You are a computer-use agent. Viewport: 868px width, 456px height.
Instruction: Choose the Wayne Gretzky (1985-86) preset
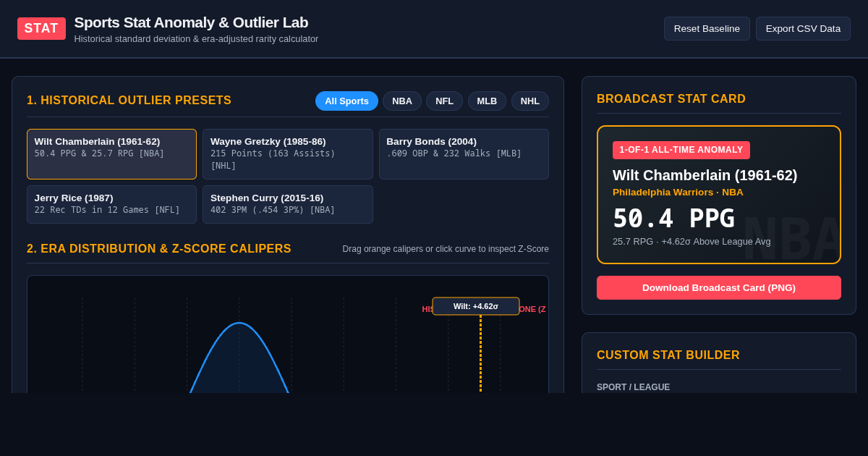coord(288,154)
